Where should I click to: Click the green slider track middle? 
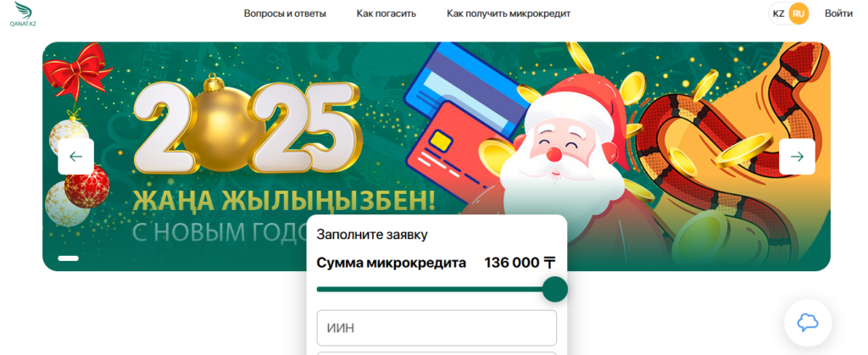coord(430,289)
